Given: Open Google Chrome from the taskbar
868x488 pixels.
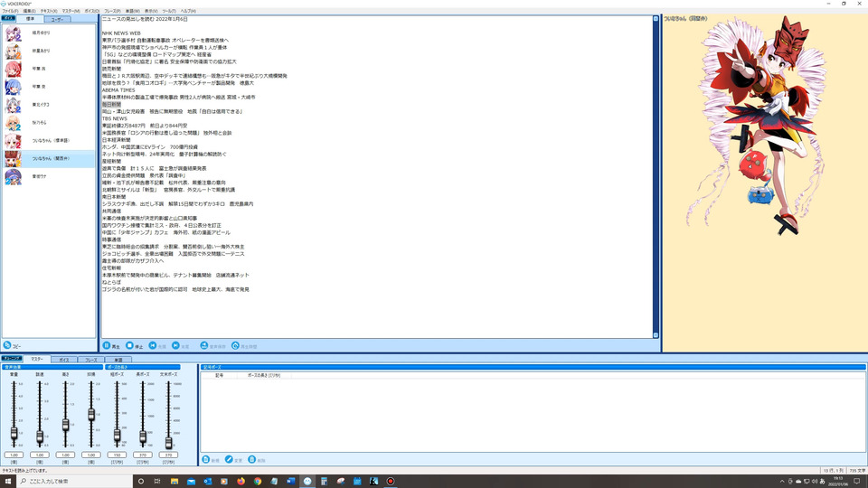Looking at the screenshot, I should pos(258,482).
